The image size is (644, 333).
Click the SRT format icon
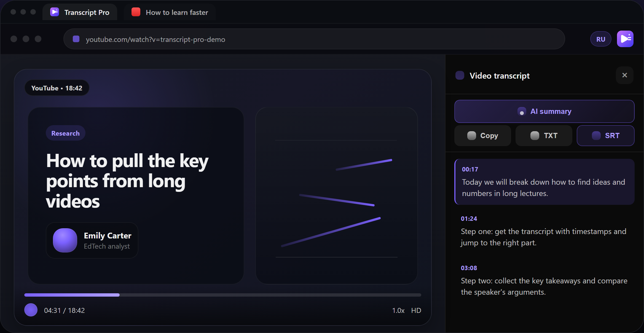tap(596, 135)
